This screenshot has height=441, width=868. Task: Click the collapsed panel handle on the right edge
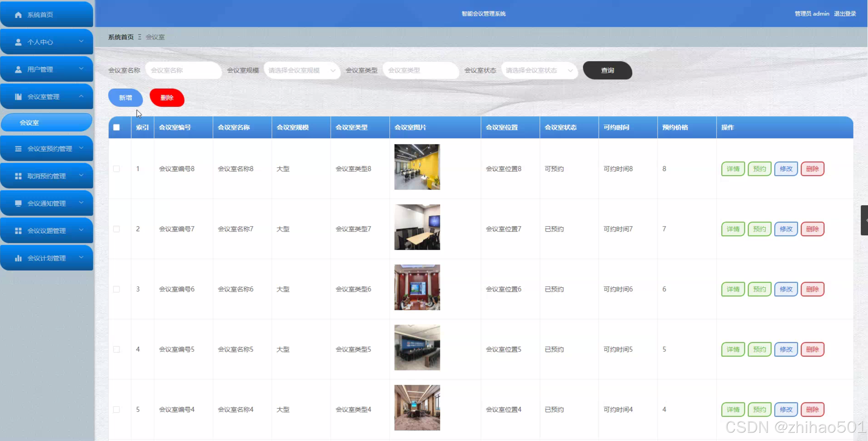[x=865, y=220]
